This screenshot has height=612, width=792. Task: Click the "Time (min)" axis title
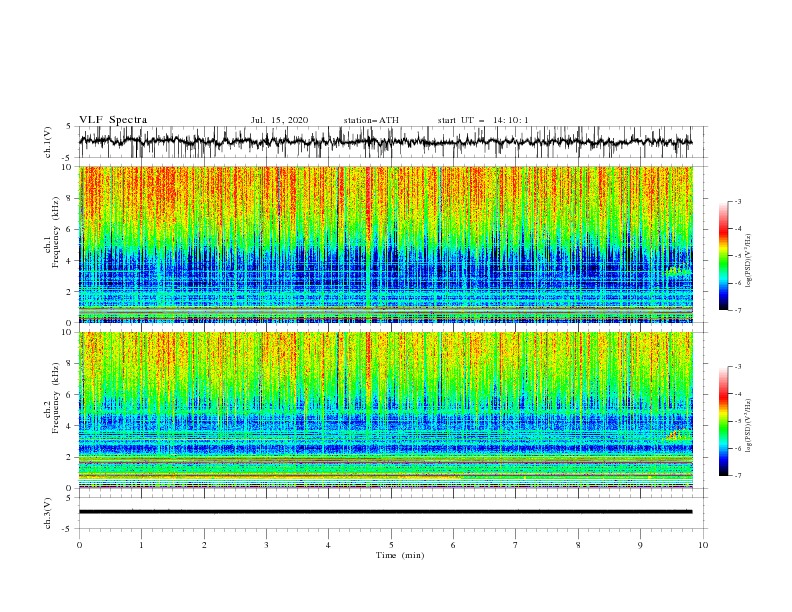click(x=400, y=555)
